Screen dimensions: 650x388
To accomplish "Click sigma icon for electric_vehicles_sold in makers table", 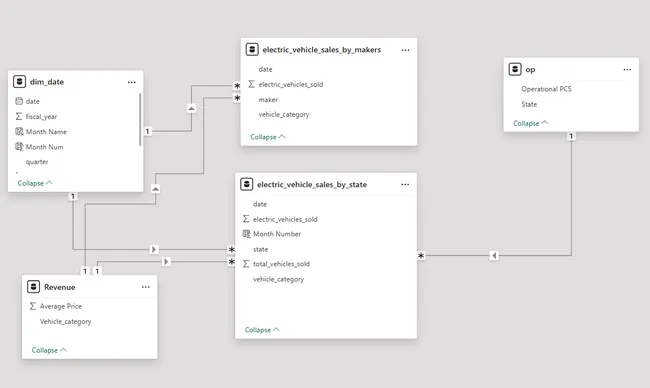I will (252, 84).
